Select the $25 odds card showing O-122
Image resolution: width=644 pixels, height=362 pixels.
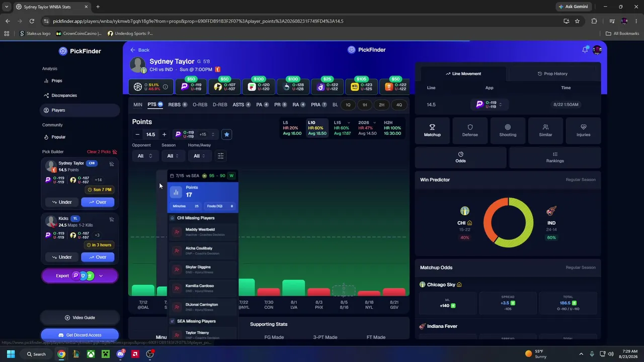[327, 86]
